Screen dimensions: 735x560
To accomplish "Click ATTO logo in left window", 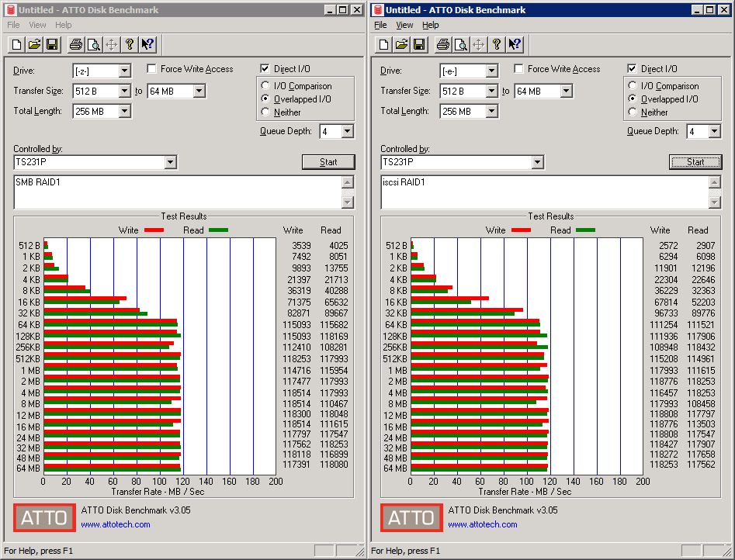I will [44, 517].
